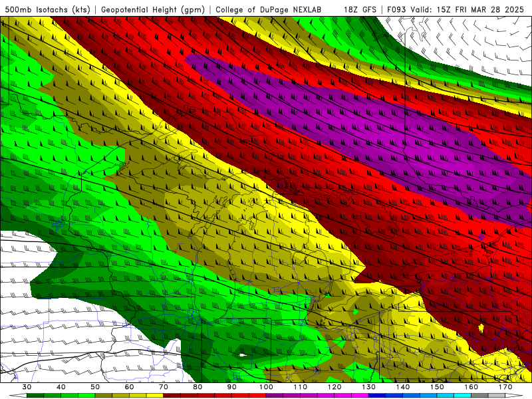Click the 30 label on the color scale

point(27,387)
